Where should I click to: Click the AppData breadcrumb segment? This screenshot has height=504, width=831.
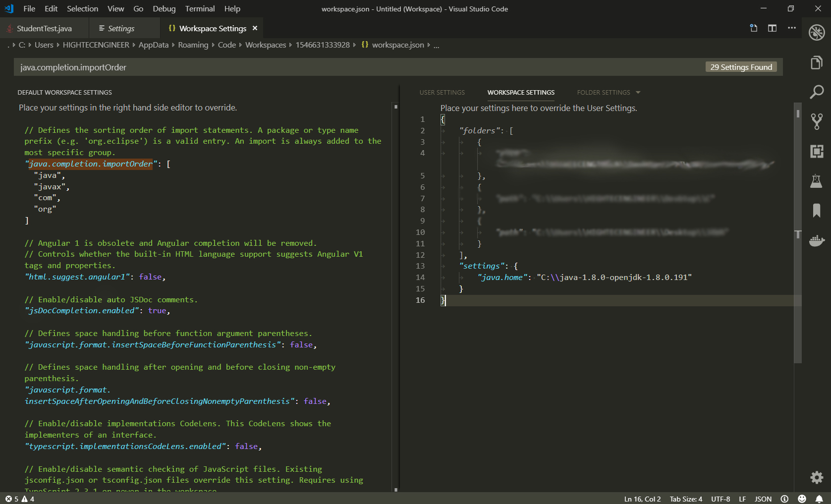point(154,45)
